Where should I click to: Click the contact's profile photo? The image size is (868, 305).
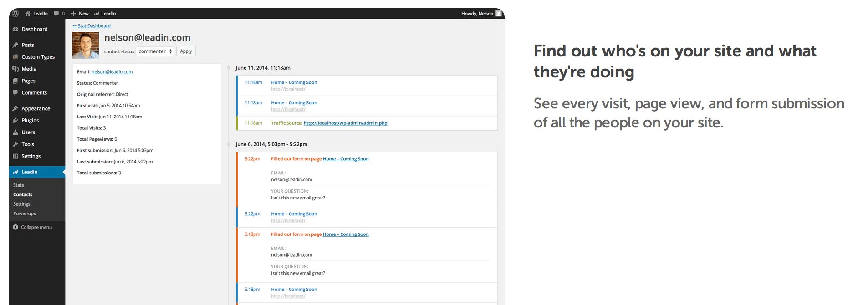click(x=86, y=46)
